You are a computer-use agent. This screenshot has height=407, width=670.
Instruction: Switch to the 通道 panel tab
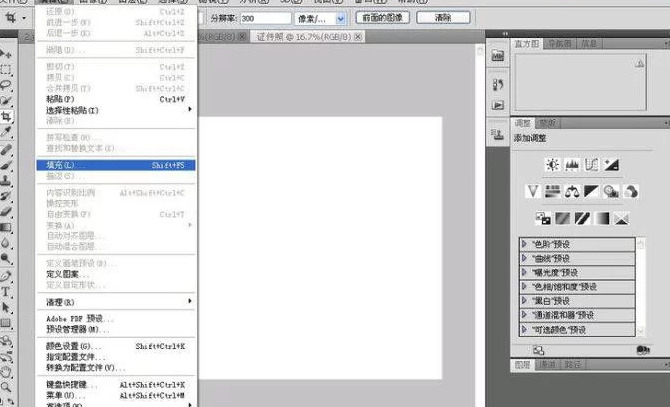coord(547,365)
